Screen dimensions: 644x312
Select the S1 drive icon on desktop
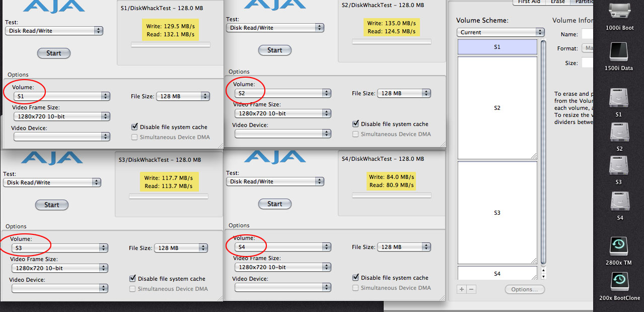619,98
